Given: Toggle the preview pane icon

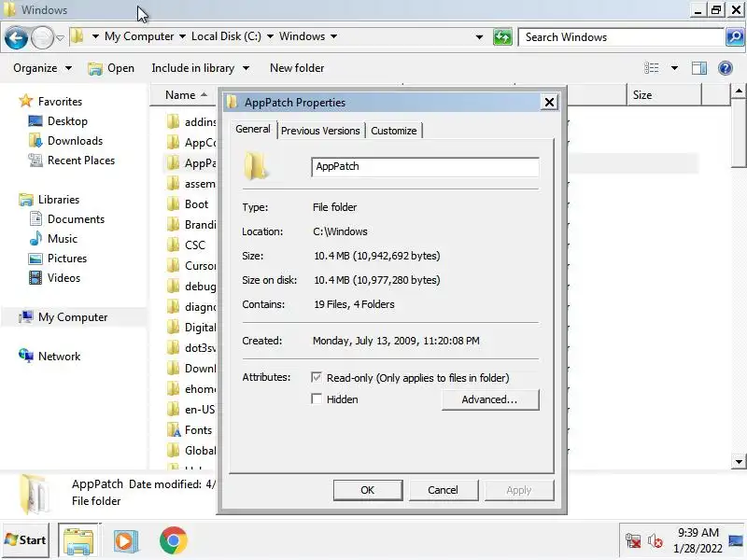Looking at the screenshot, I should click(698, 68).
